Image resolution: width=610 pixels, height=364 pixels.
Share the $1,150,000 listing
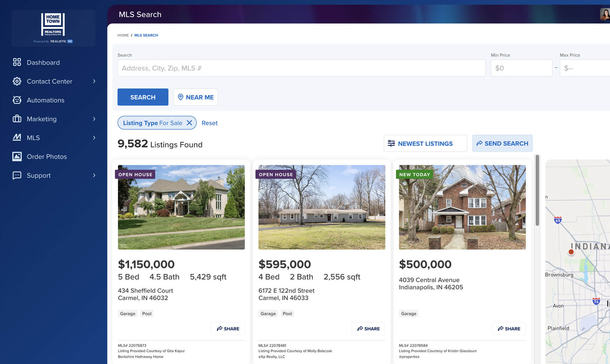coord(228,329)
